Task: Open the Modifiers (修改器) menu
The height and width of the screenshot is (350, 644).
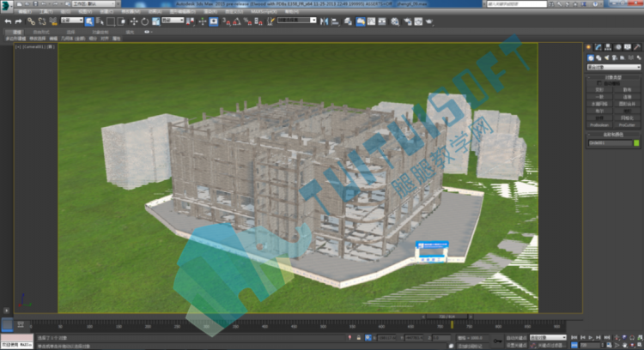Action: (131, 11)
